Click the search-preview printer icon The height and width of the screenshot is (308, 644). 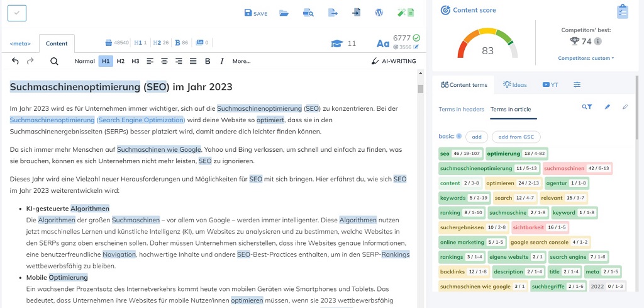[x=308, y=13]
